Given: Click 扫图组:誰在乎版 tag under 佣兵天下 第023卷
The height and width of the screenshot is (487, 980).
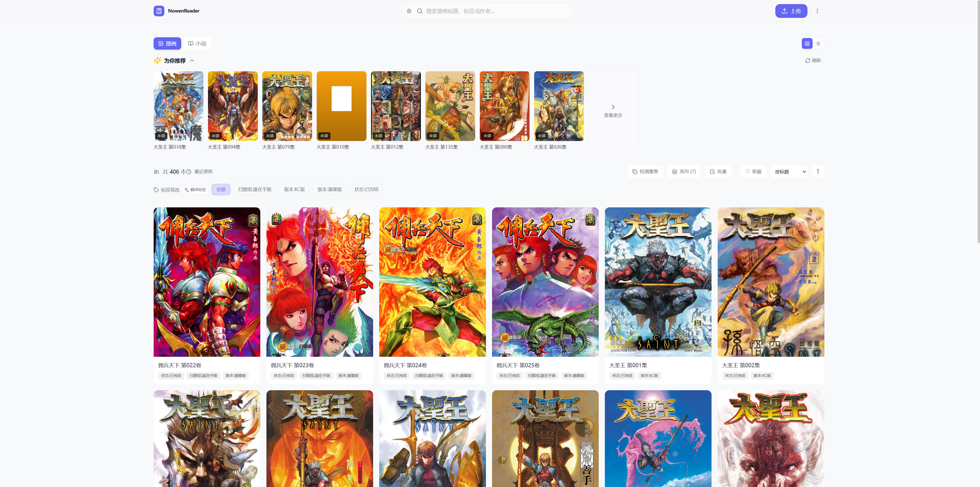Looking at the screenshot, I should click(x=316, y=376).
